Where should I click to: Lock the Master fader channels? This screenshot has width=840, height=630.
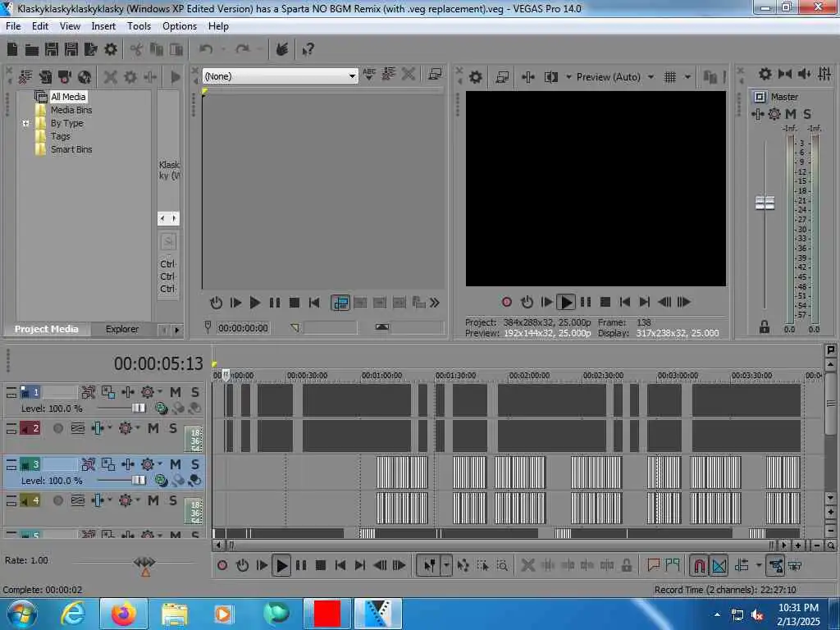(x=765, y=326)
